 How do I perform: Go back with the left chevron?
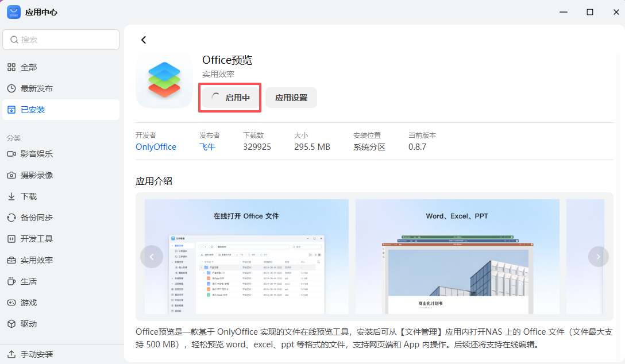point(144,40)
